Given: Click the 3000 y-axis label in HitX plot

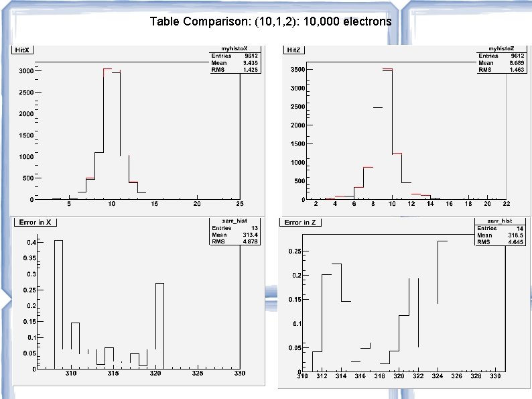Looking at the screenshot, I should point(26,70).
